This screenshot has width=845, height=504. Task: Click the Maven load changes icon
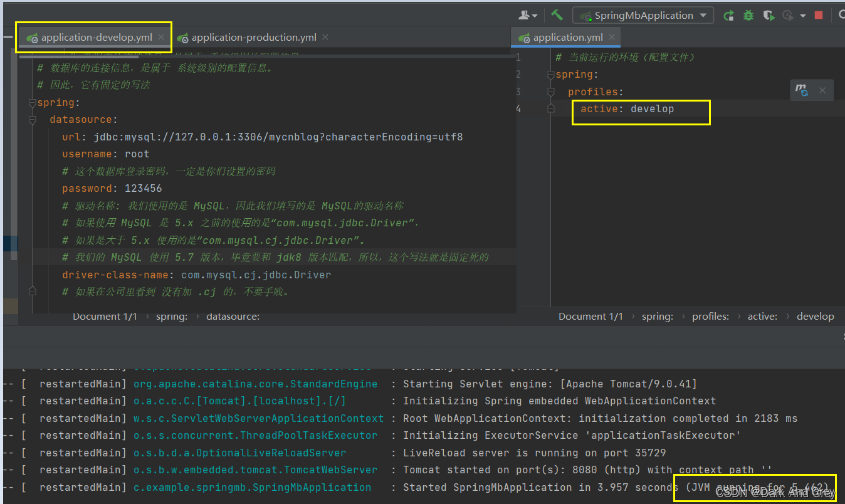point(802,90)
